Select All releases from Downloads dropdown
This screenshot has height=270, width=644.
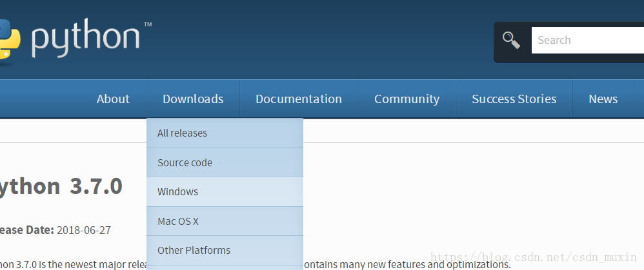click(225, 133)
